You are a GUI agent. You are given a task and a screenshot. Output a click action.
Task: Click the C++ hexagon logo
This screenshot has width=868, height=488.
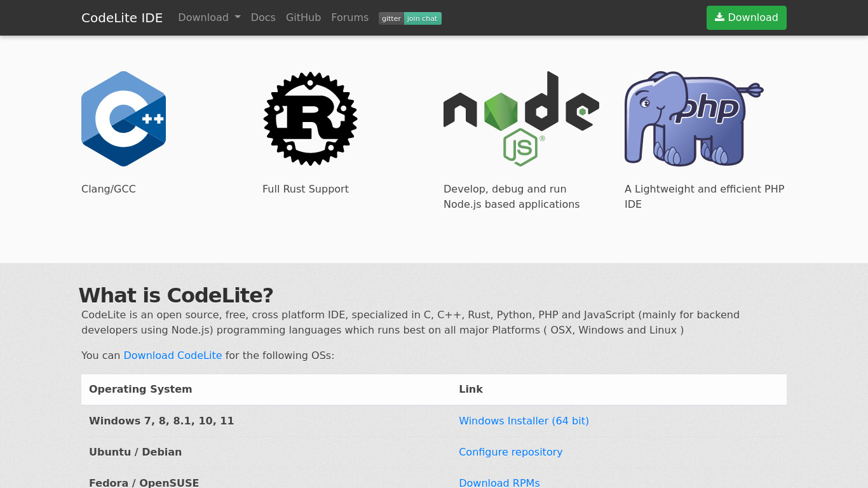point(123,119)
